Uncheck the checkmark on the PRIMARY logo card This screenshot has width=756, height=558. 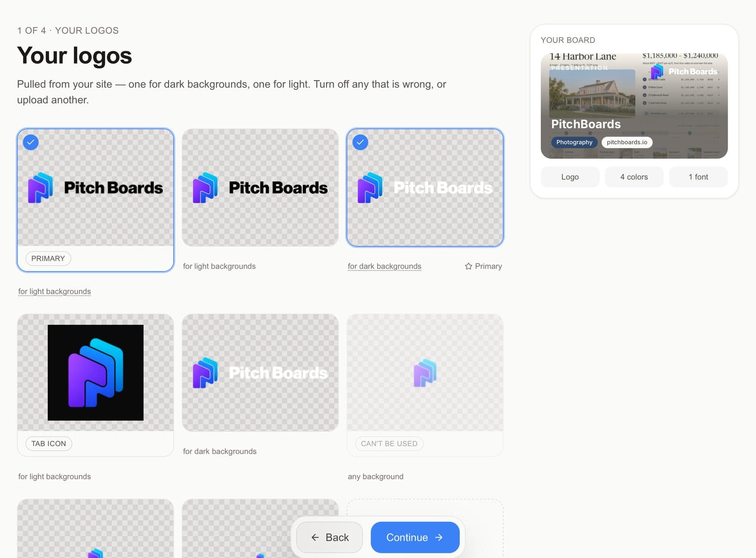tap(31, 142)
